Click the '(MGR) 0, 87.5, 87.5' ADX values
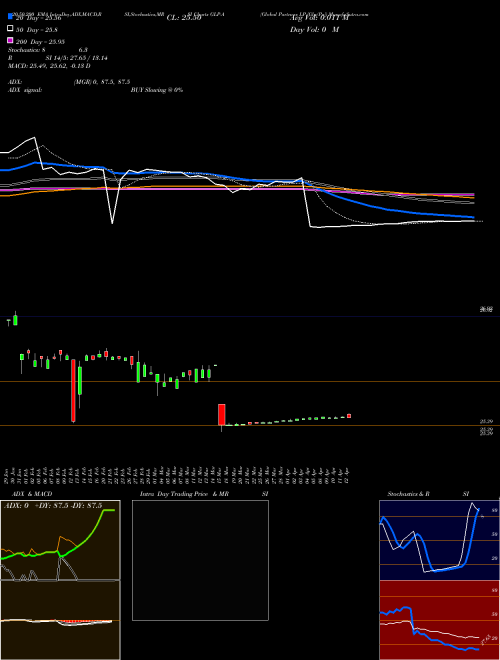This screenshot has height=660, width=500. point(102,82)
